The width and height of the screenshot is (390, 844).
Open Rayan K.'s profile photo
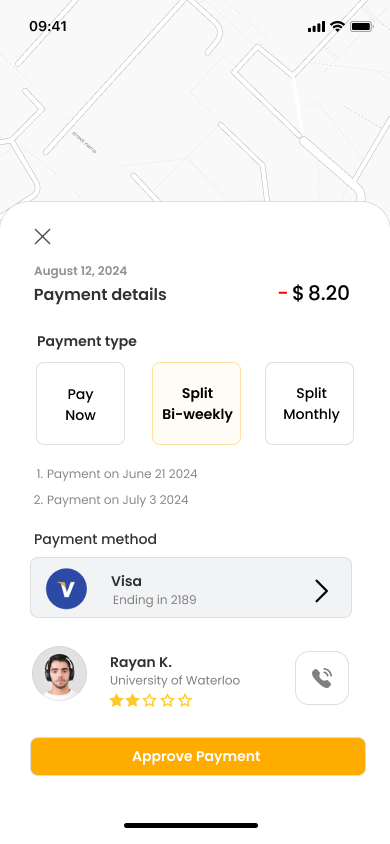[x=59, y=673]
